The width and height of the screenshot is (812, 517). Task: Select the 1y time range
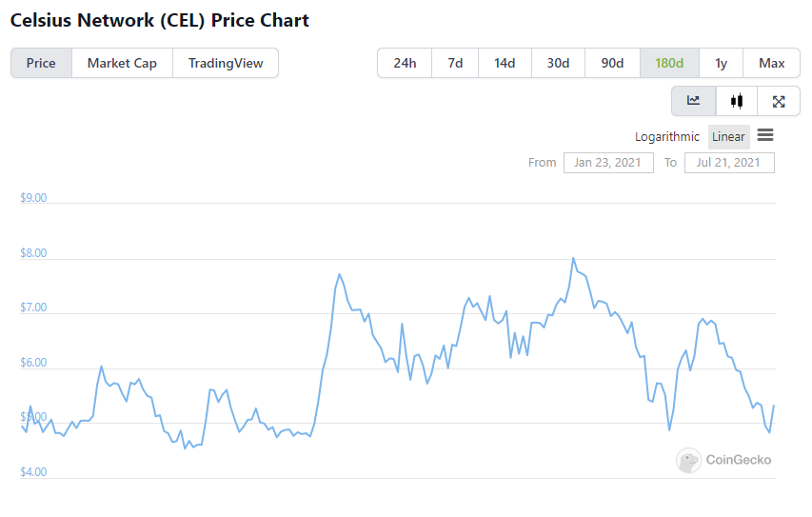click(x=721, y=63)
